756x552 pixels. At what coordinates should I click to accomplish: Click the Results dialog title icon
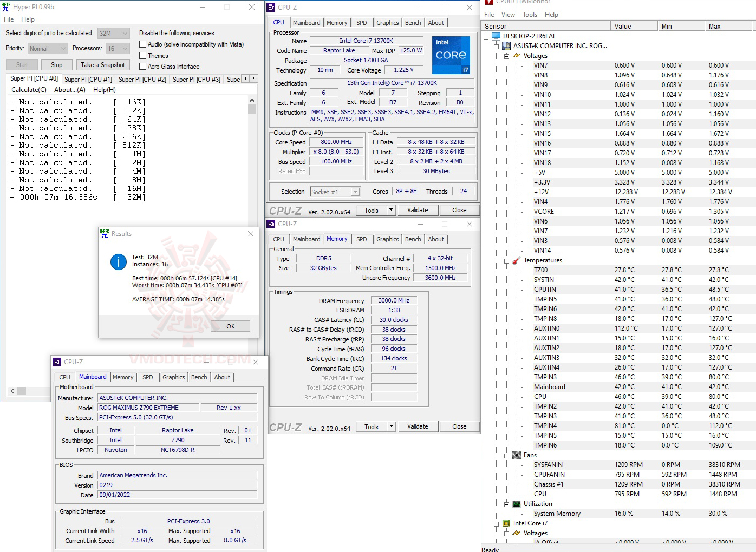(105, 234)
